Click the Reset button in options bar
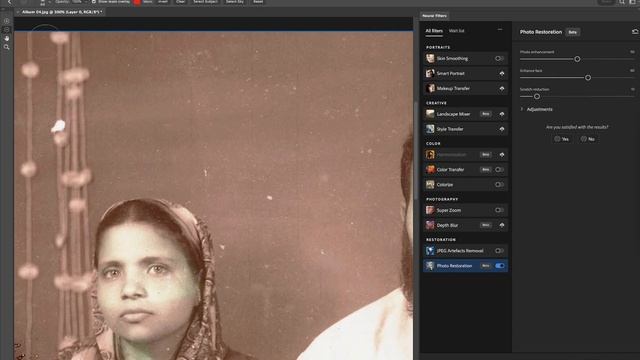Image resolution: width=640 pixels, height=360 pixels. click(x=258, y=2)
